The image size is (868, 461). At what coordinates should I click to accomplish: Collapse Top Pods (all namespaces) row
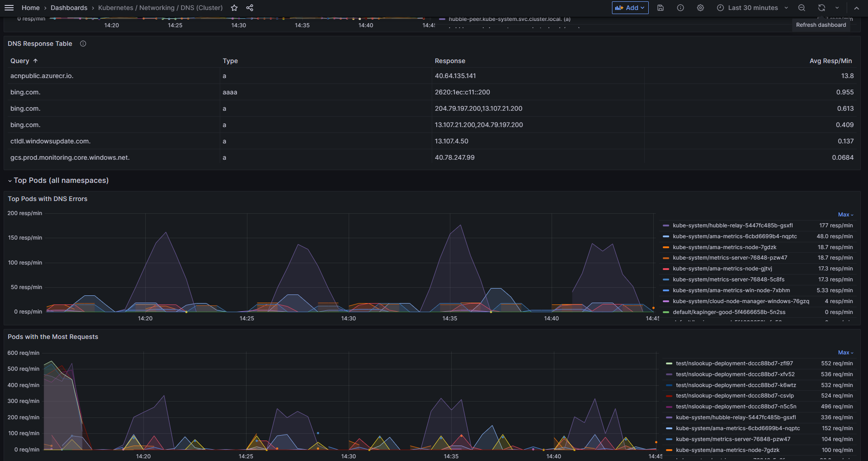pos(58,181)
